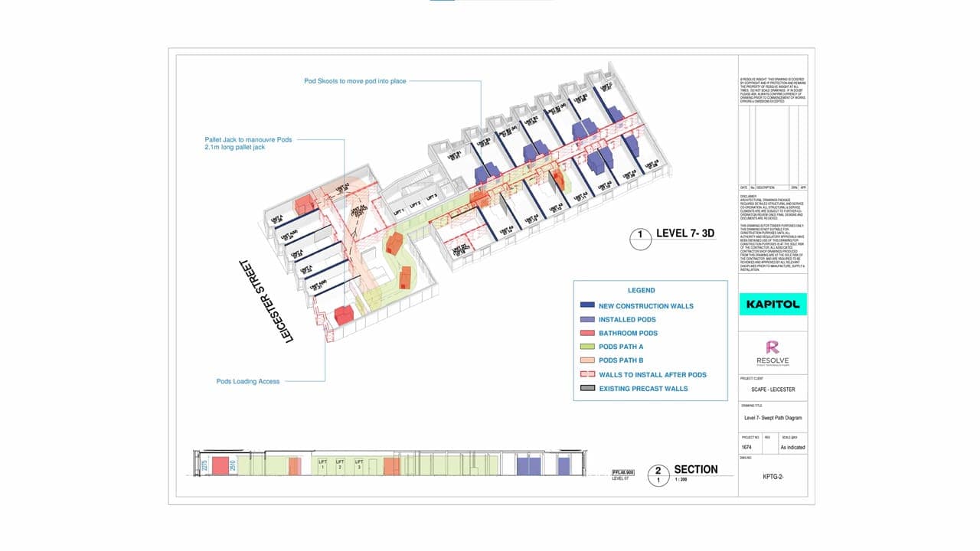980x551 pixels.
Task: Click the SCAPE - LEICESTER project client field
Action: 772,390
